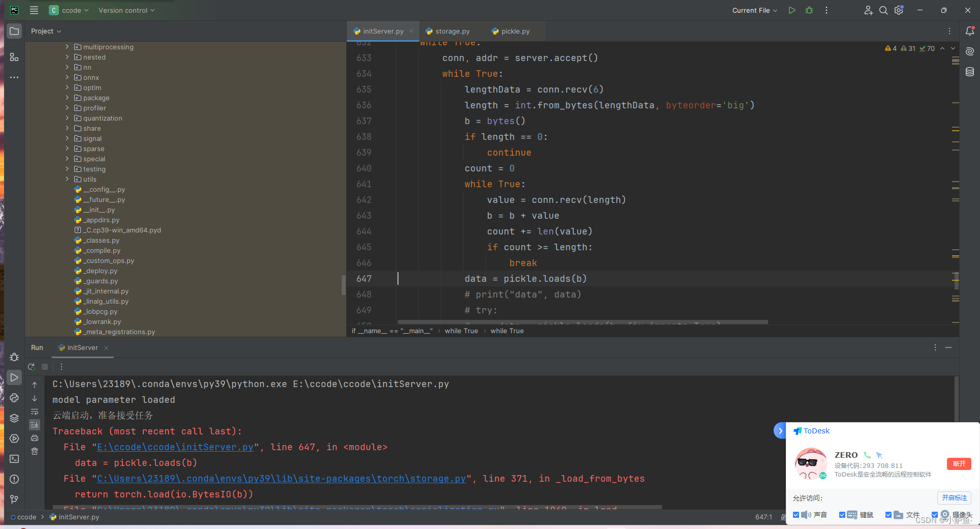Switch to the storage.py editor tab
980x529 pixels.
pyautogui.click(x=451, y=31)
